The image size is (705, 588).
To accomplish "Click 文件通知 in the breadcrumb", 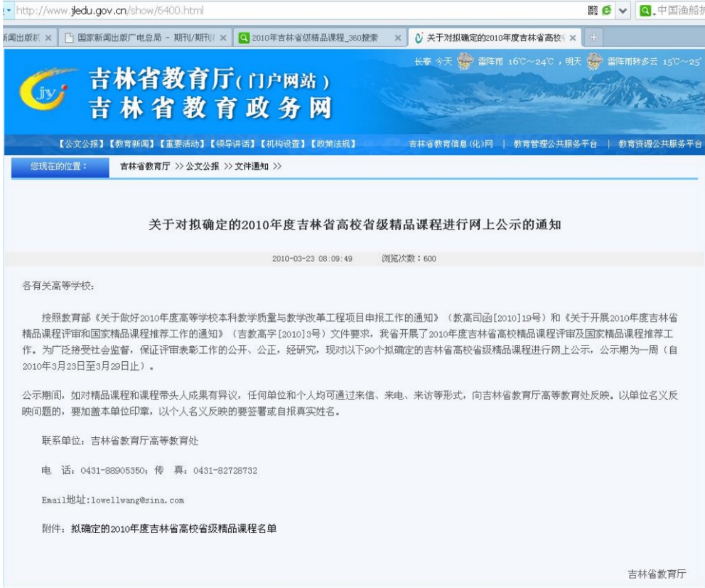I will click(x=252, y=166).
